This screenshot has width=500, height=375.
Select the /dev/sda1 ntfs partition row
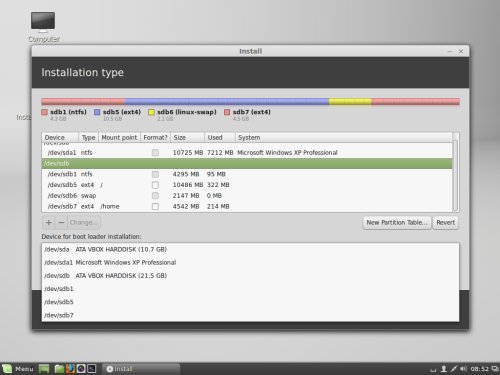coord(247,153)
